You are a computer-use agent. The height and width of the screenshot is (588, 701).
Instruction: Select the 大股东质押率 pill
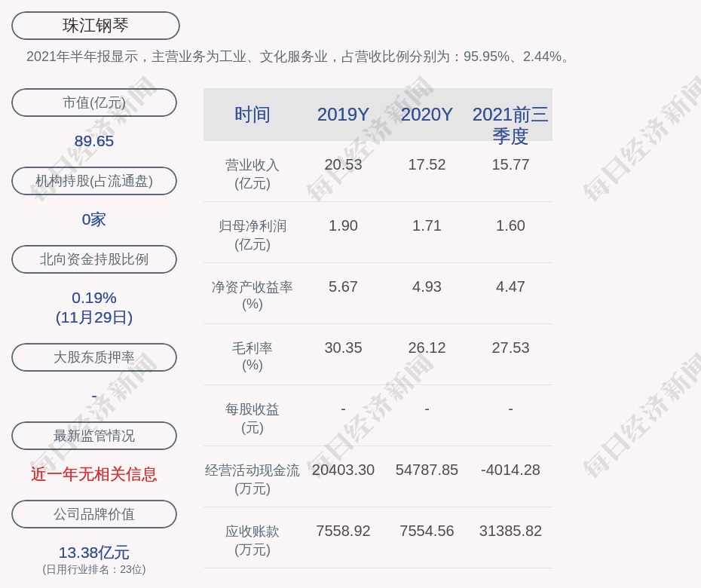tap(94, 357)
